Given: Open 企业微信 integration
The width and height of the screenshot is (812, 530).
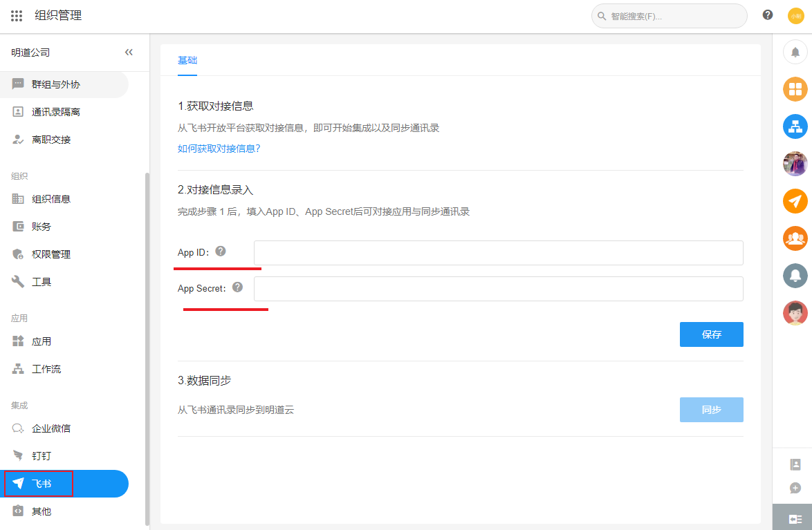Looking at the screenshot, I should tap(64, 428).
